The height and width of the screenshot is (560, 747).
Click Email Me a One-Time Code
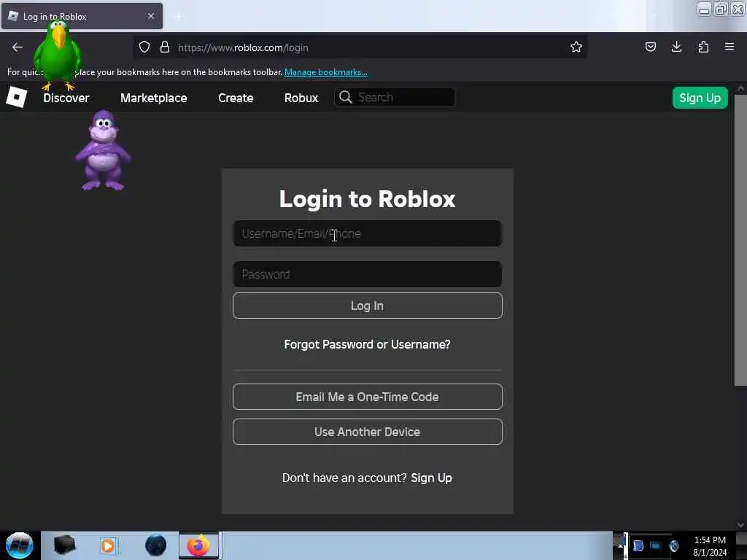tap(368, 397)
